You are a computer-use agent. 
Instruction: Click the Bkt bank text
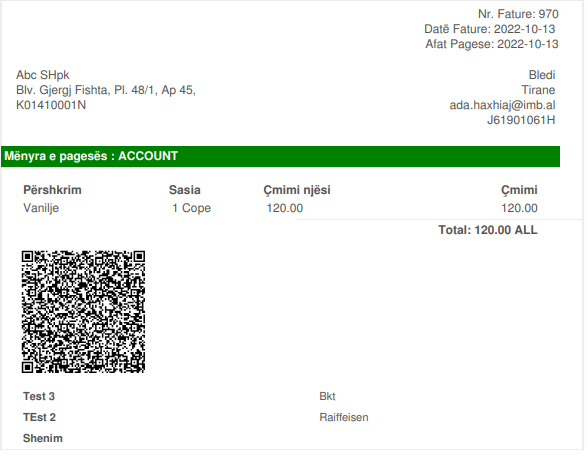coord(327,396)
